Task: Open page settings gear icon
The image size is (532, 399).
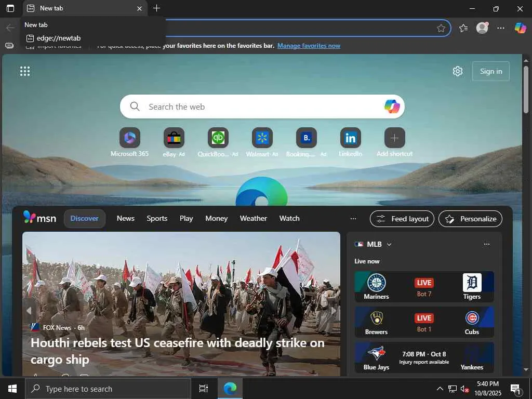Action: tap(458, 71)
